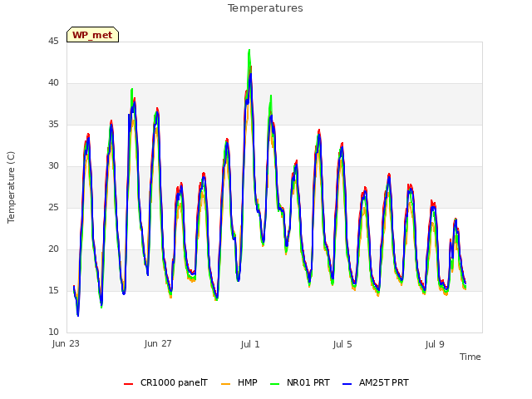Click the CR1000 panelT legend label

tap(174, 382)
